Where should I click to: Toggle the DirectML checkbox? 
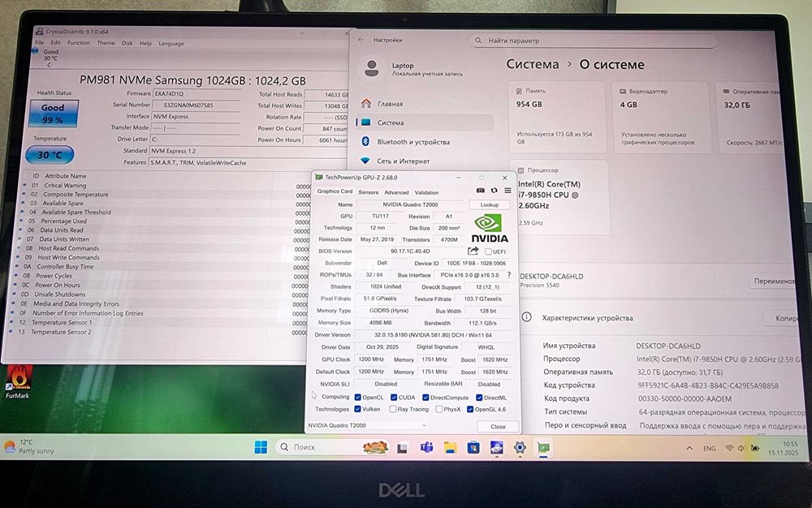tap(479, 398)
